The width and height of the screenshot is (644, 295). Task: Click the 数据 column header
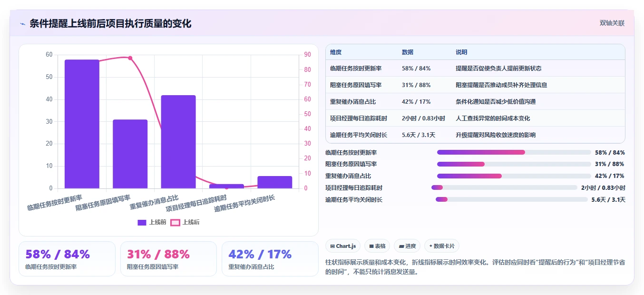coord(408,52)
